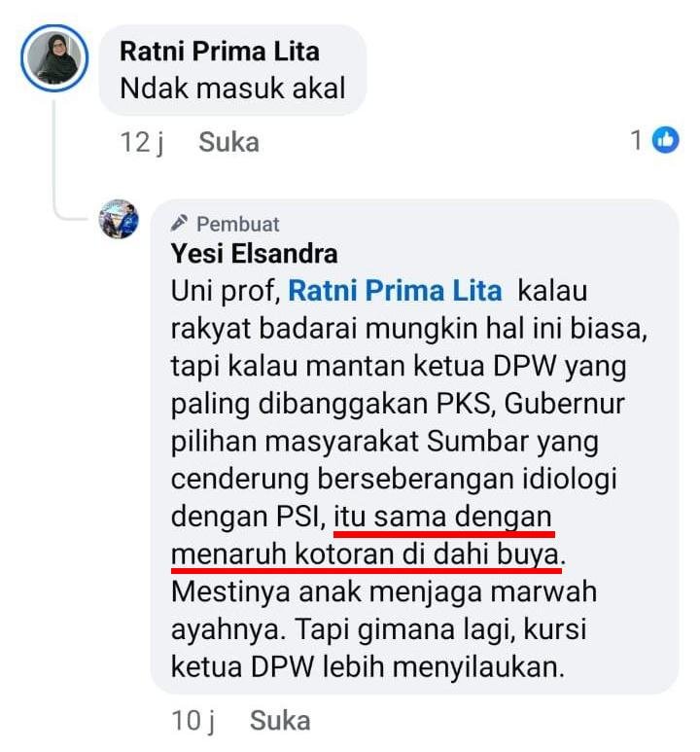Like Ratni Prima Lita's comment via Suka

[228, 142]
